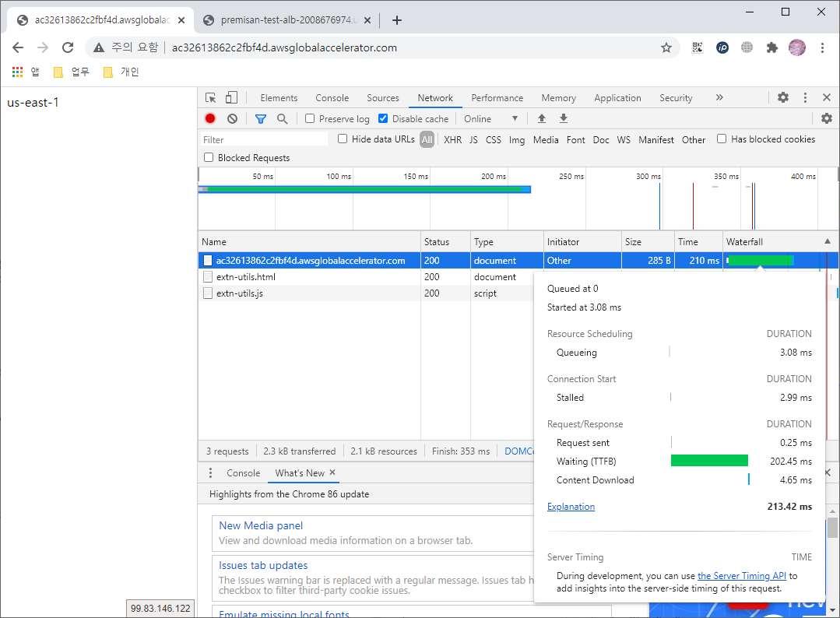Open a new browser tab
The image size is (840, 618).
click(396, 20)
